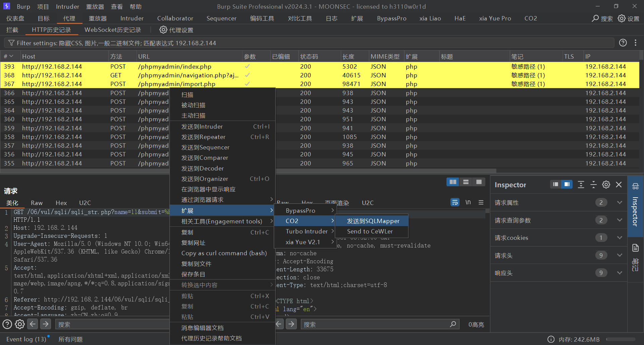Select 发送到Intruder in context menu
This screenshot has width=644, height=345.
click(222, 127)
